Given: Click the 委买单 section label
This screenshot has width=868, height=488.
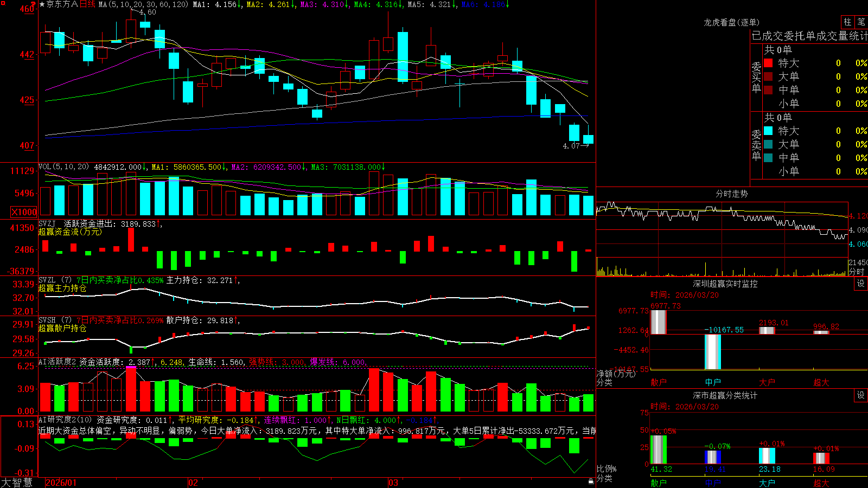Looking at the screenshot, I should pos(756,77).
